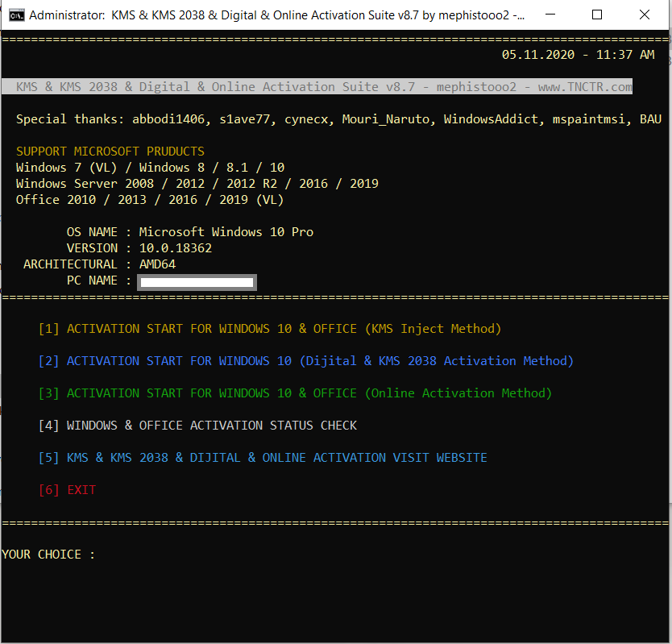Viewport: 672px width, 644px height.
Task: Click the 'PC NAME' label
Action: pyautogui.click(x=92, y=280)
